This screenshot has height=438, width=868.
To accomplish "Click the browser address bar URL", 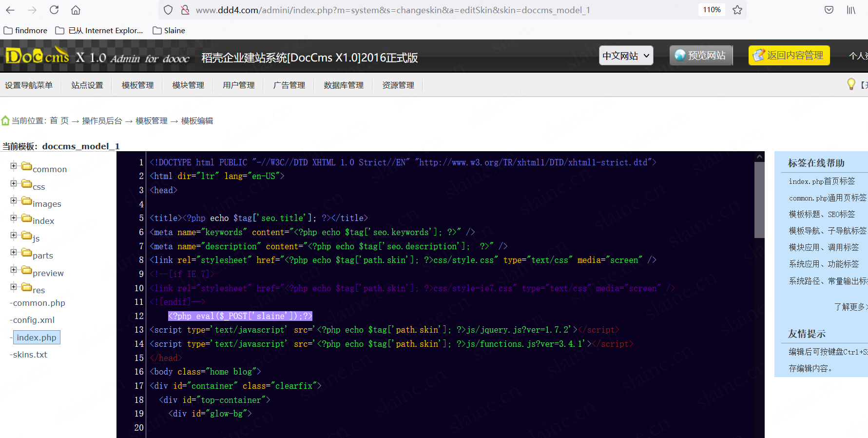I will (x=393, y=10).
